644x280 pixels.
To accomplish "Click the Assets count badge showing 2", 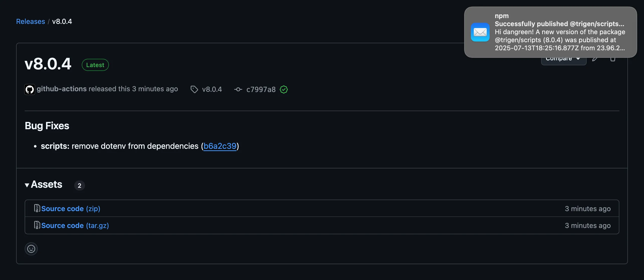I will [x=79, y=185].
